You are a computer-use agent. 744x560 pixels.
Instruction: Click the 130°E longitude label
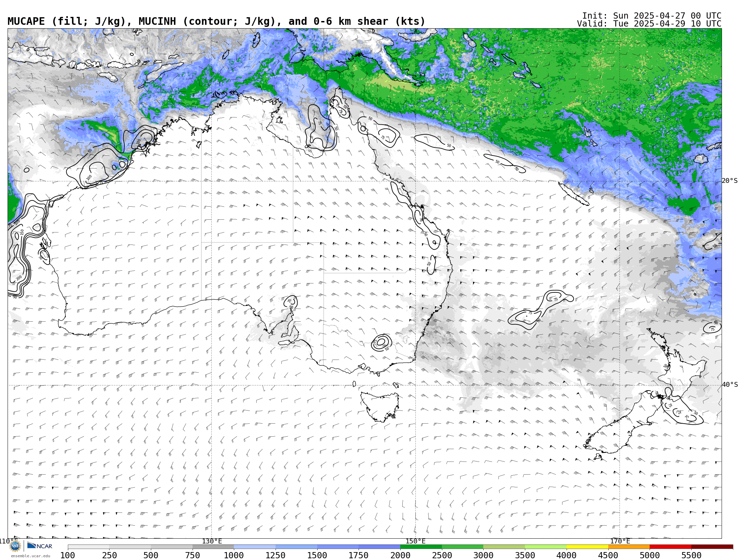click(x=212, y=541)
